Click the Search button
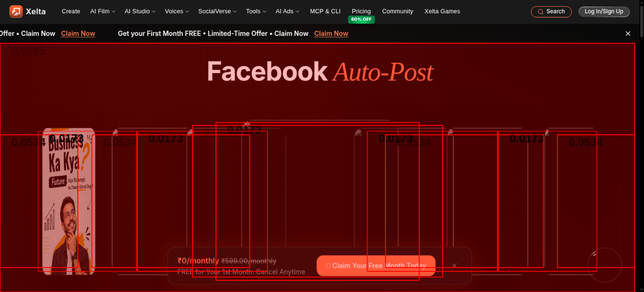Image resolution: width=644 pixels, height=292 pixels. click(551, 12)
